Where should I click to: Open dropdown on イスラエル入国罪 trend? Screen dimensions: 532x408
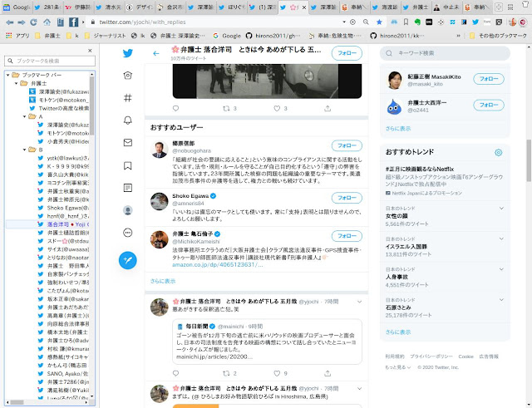[501, 238]
